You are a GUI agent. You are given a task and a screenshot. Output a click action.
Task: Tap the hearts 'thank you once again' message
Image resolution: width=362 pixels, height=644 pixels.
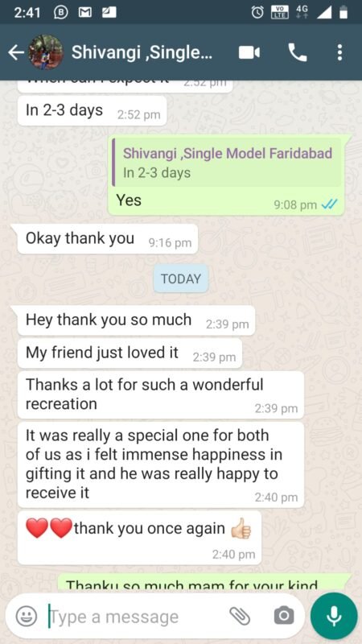[x=139, y=538]
